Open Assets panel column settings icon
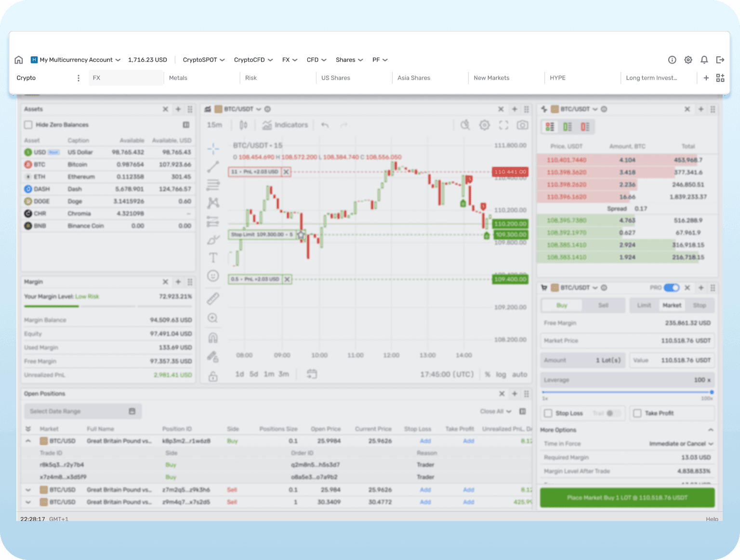The width and height of the screenshot is (740, 560). (x=186, y=125)
